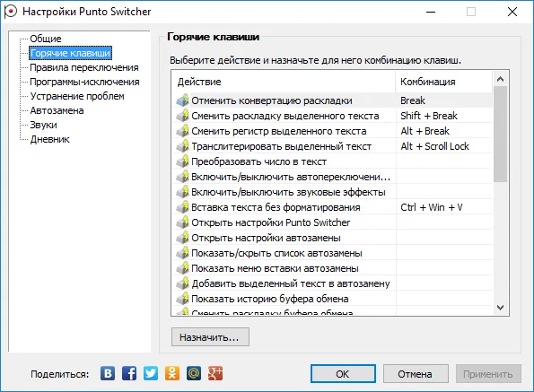Image resolution: width=534 pixels, height=392 pixels.
Task: Click the Отмена button
Action: point(416,374)
